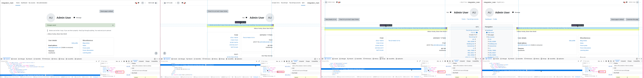Viewport: 644px width, 78px height.
Task: Activate element picker icon in leftmost devtools toolbar
Action: 1,59
